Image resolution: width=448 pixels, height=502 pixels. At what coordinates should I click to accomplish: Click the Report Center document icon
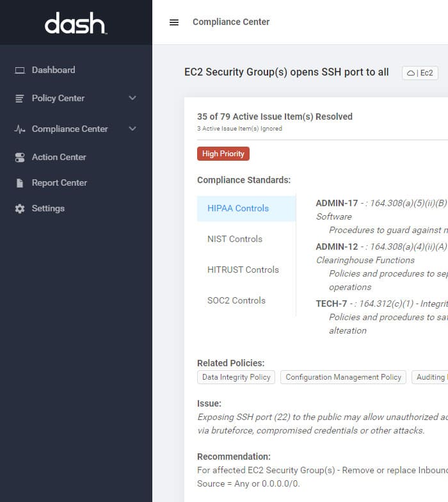[x=20, y=183]
